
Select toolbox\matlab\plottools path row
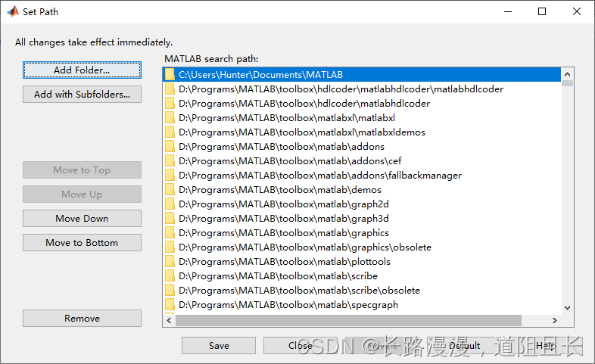pyautogui.click(x=362, y=262)
